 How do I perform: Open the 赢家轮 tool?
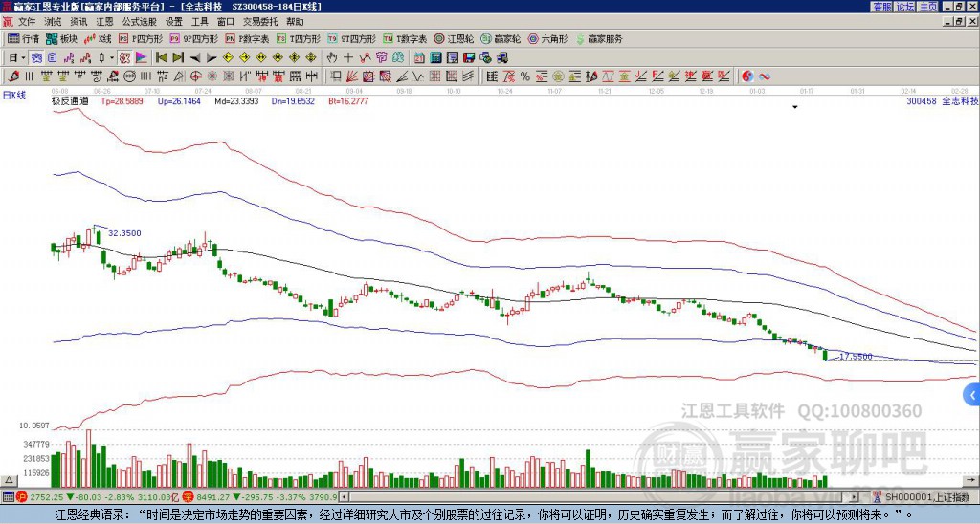point(501,38)
